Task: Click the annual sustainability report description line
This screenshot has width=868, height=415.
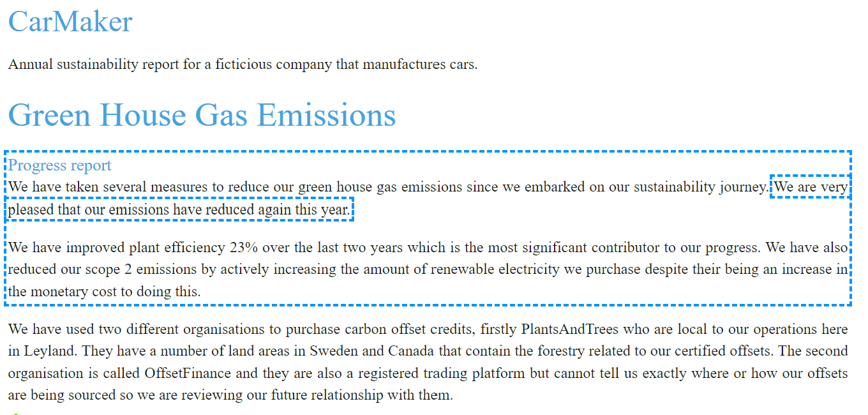Action: point(243,64)
